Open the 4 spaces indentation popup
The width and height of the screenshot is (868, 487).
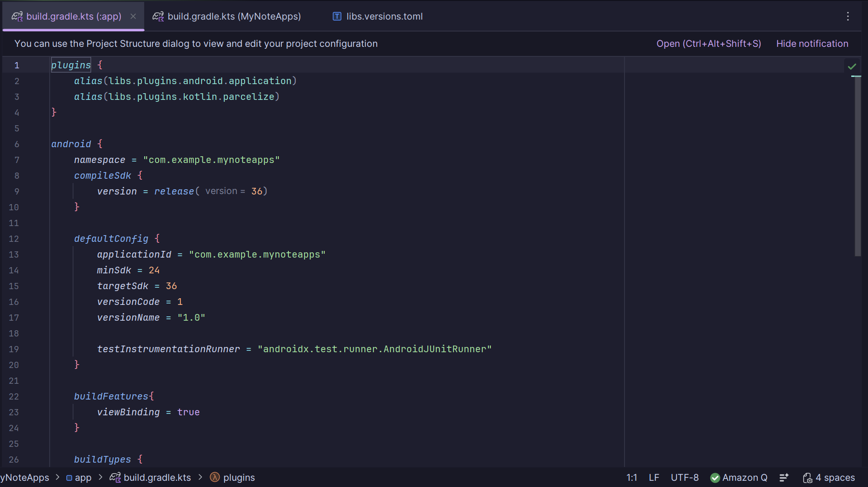click(x=834, y=477)
